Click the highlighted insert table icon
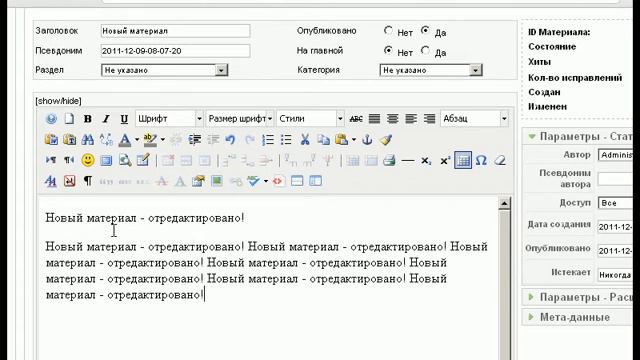Screen dimensions: 640x360 click(x=463, y=160)
